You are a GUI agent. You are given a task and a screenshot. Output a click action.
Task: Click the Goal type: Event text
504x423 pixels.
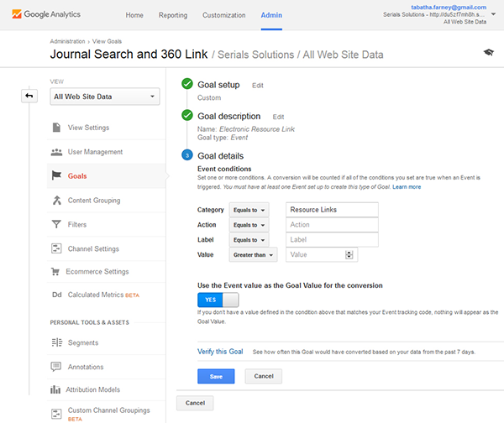pyautogui.click(x=223, y=138)
